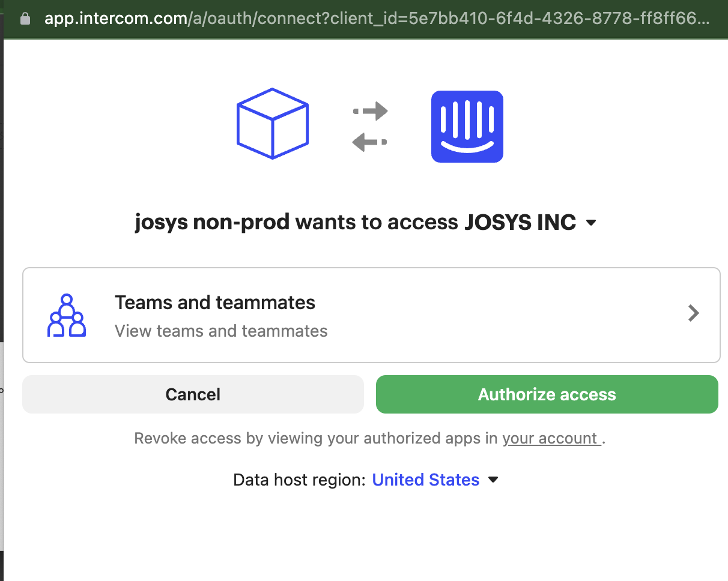Expand Teams and teammates with right chevron
Screen dimensions: 728x581
pyautogui.click(x=694, y=313)
